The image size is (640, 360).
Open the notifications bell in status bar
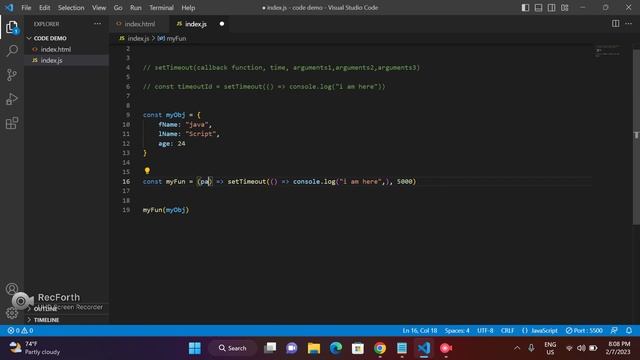click(x=629, y=331)
